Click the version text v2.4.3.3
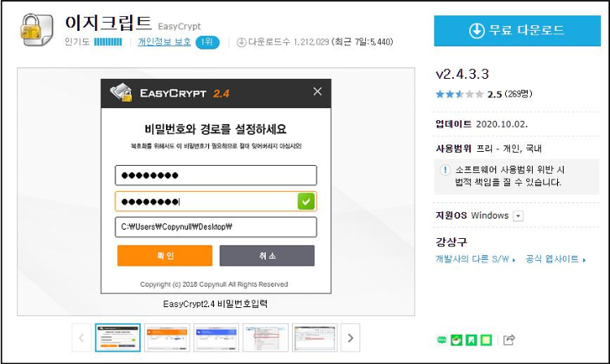 click(462, 74)
